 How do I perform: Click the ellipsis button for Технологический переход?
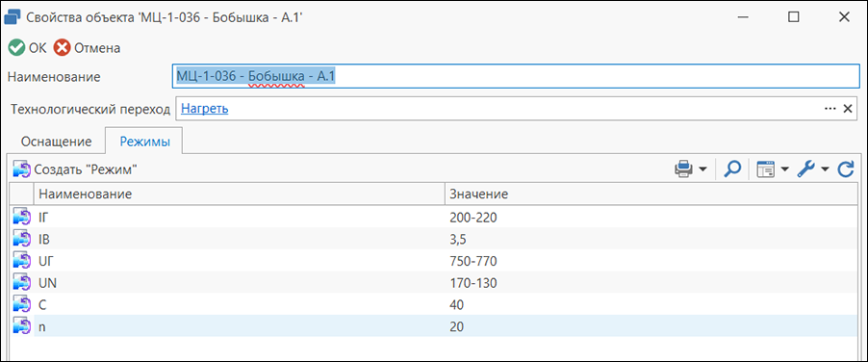coord(830,109)
